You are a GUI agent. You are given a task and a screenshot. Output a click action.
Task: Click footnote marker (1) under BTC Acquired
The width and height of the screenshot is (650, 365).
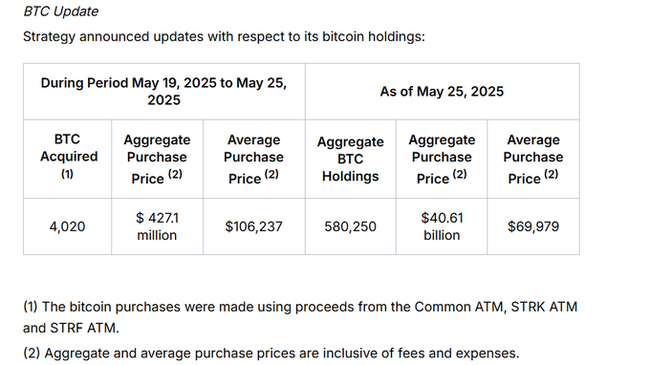coord(67,174)
